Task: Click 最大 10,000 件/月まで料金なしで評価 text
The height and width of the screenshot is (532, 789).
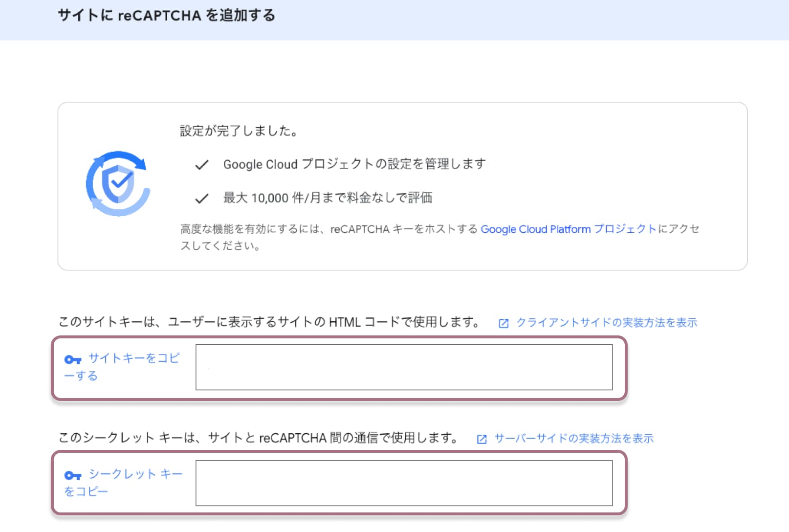Action: tap(328, 198)
